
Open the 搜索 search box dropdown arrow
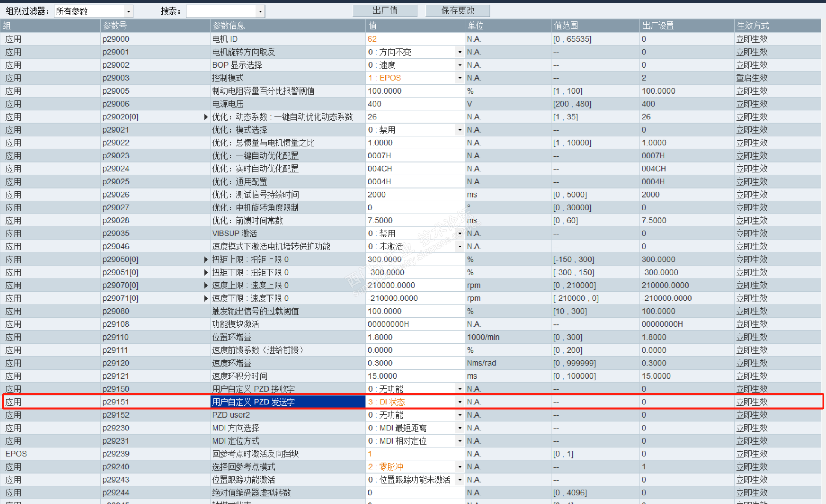point(260,11)
